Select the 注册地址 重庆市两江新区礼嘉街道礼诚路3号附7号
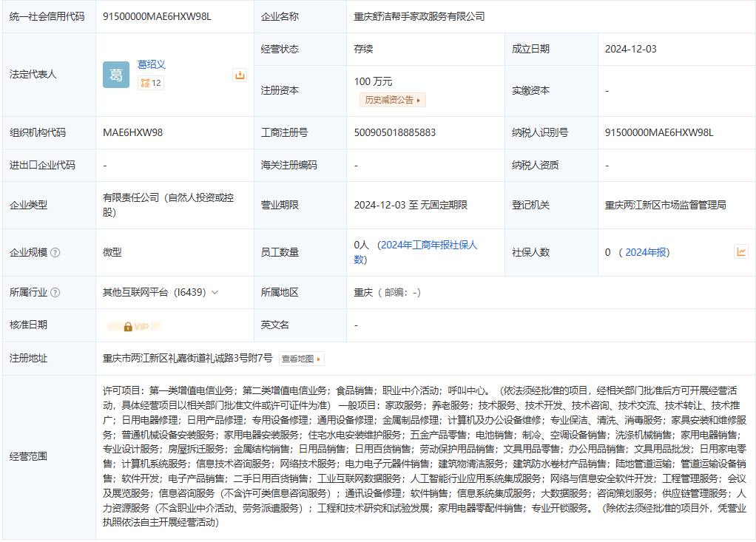 coord(188,359)
